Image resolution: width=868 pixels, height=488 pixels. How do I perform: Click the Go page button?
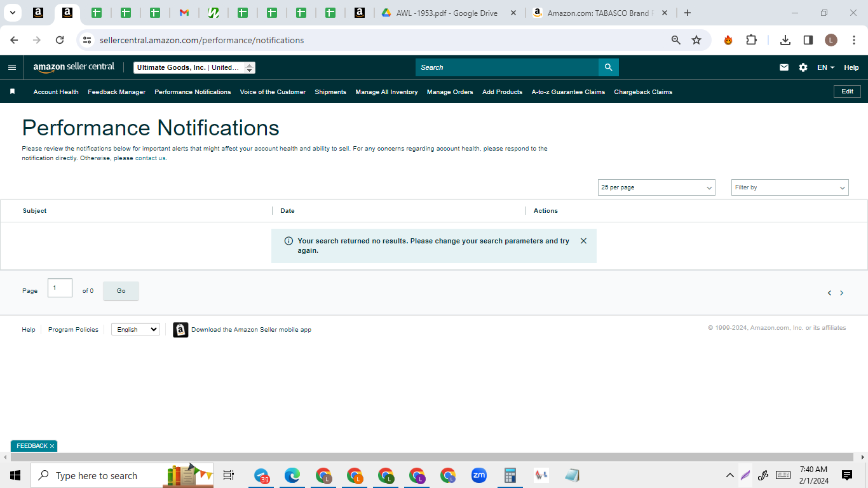pos(121,290)
